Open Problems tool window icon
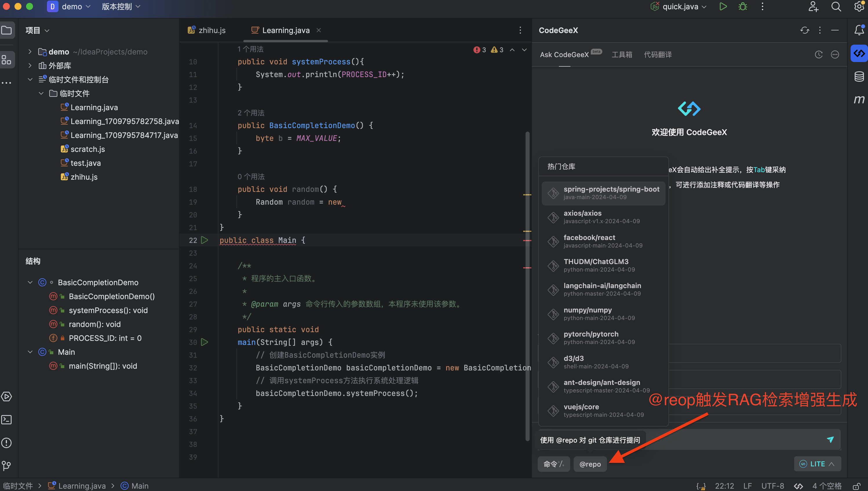868x491 pixels. click(x=7, y=443)
